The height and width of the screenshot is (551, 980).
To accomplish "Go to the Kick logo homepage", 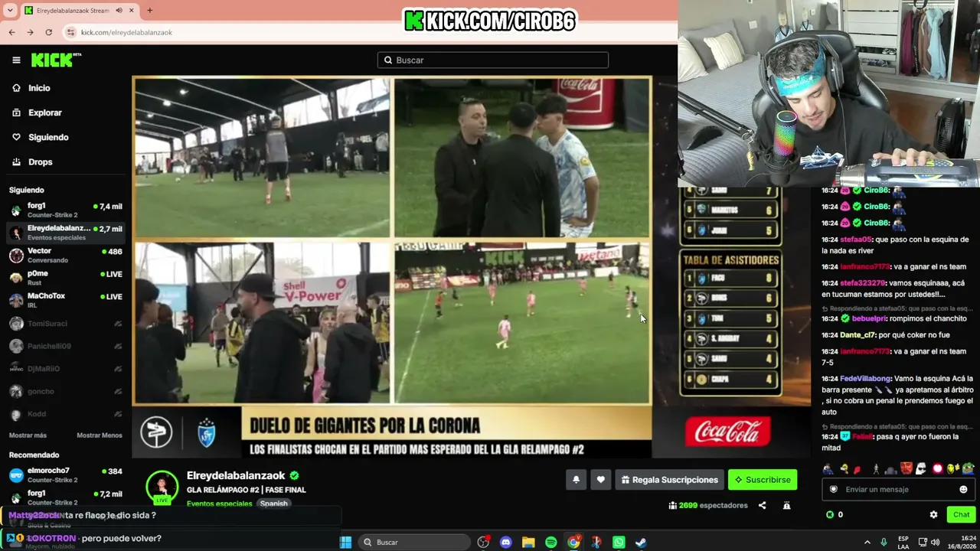I will click(56, 60).
